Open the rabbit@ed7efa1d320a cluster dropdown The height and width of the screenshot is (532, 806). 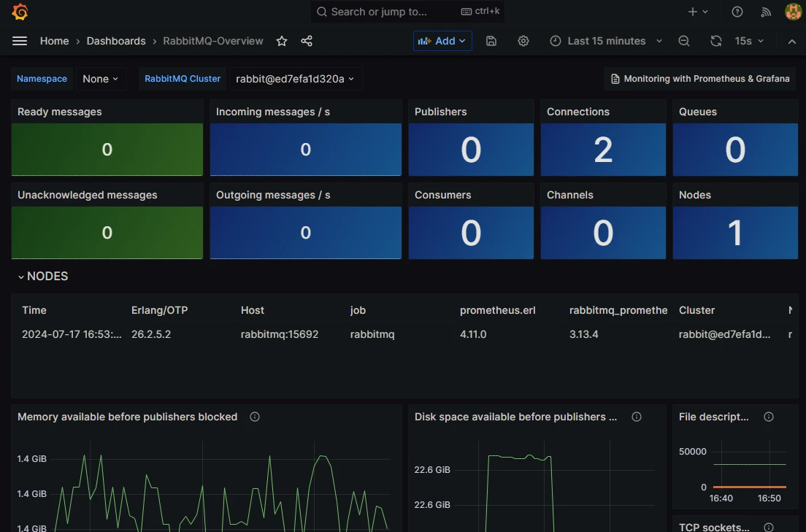pos(295,78)
